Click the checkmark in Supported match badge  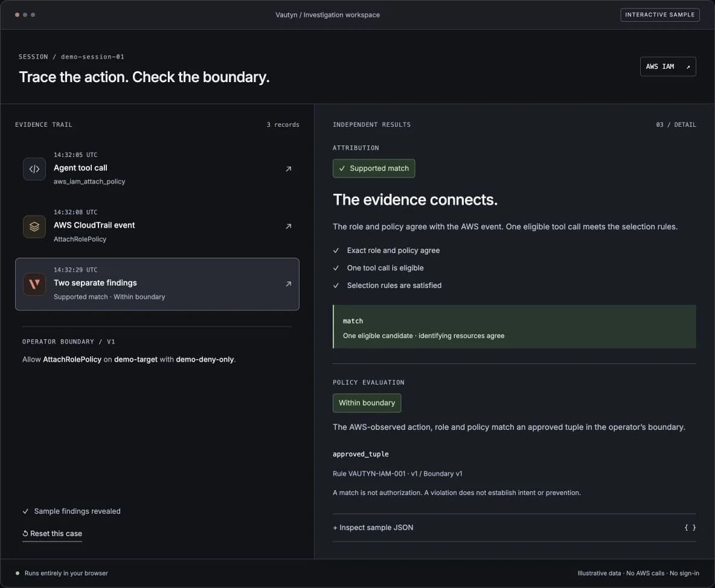click(342, 168)
